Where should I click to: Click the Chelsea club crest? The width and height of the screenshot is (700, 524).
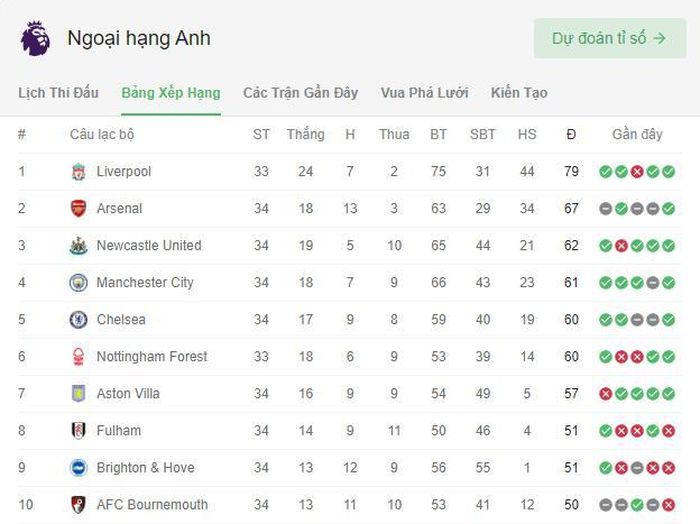(79, 320)
